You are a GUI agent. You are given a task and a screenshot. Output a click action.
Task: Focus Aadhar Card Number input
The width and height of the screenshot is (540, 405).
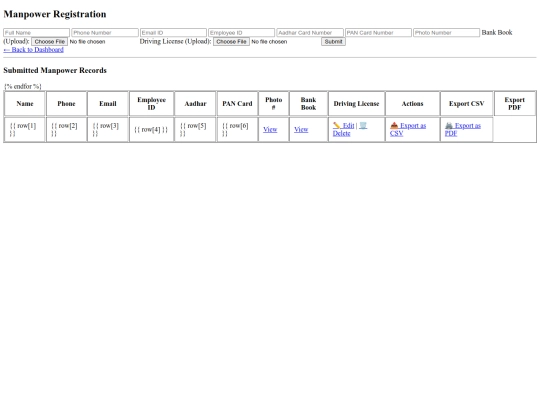(310, 33)
